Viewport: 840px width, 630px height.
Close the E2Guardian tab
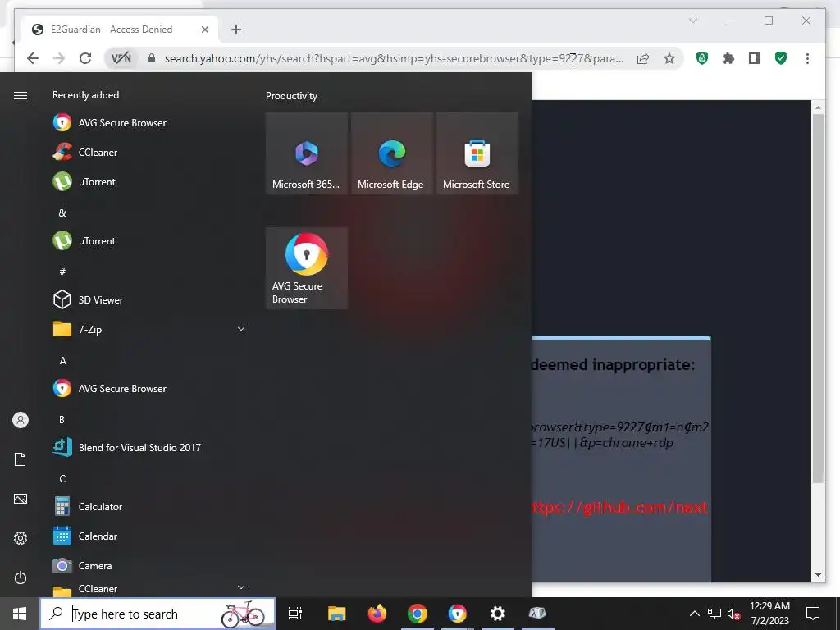204,30
